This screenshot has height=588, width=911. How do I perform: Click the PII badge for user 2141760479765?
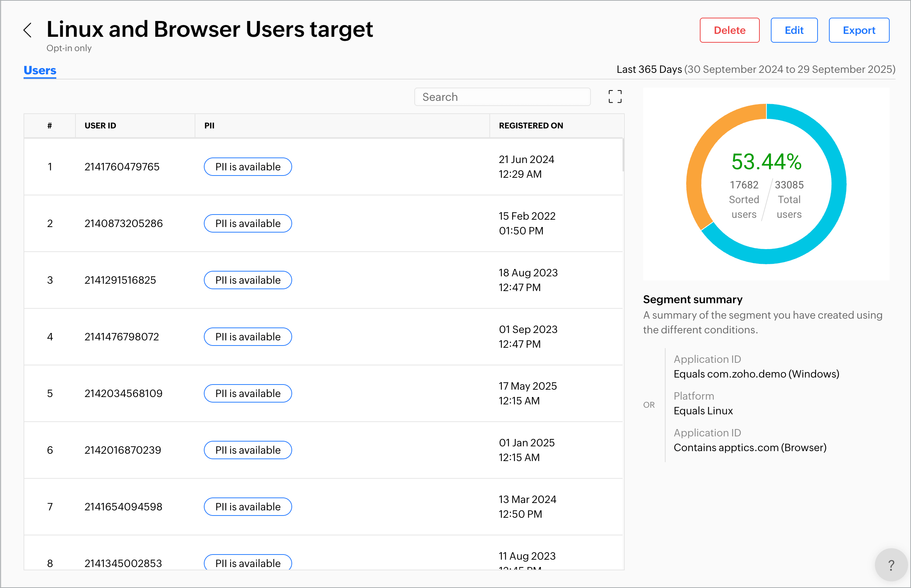pyautogui.click(x=248, y=167)
